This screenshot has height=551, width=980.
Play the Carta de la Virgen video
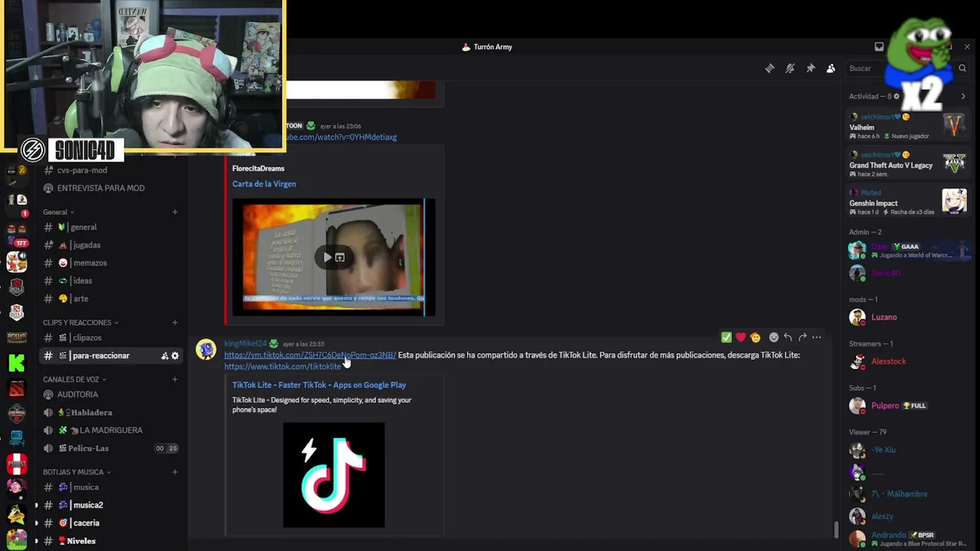(328, 257)
